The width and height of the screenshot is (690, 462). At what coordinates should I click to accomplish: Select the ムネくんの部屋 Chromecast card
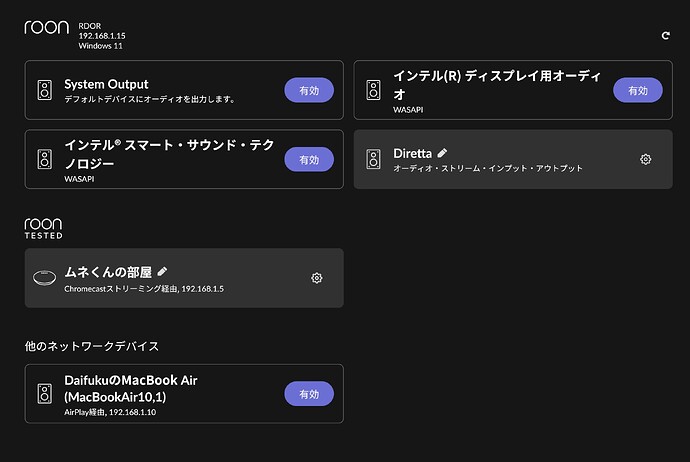(184, 278)
